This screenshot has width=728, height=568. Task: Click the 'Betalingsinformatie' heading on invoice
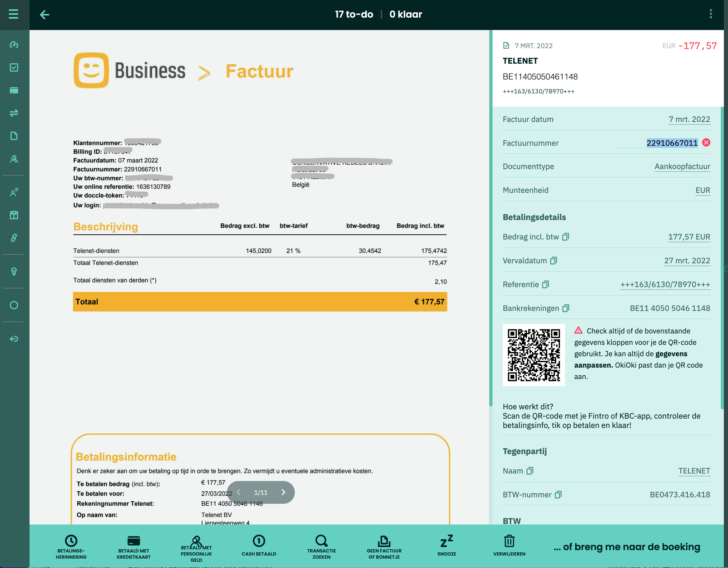(126, 457)
